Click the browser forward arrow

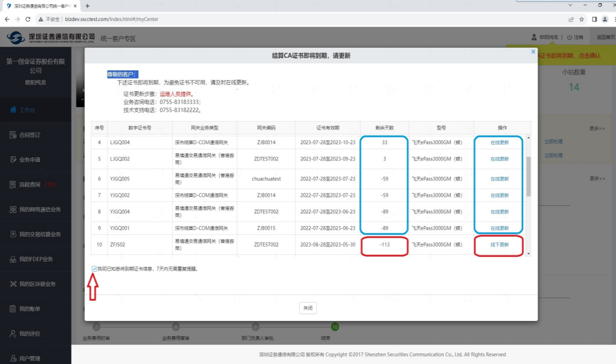(17, 19)
